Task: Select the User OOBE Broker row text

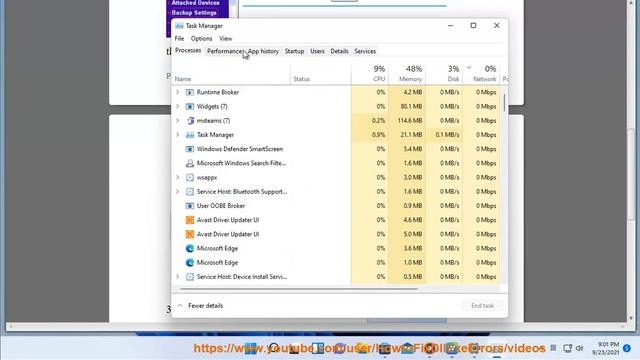Action: point(221,206)
